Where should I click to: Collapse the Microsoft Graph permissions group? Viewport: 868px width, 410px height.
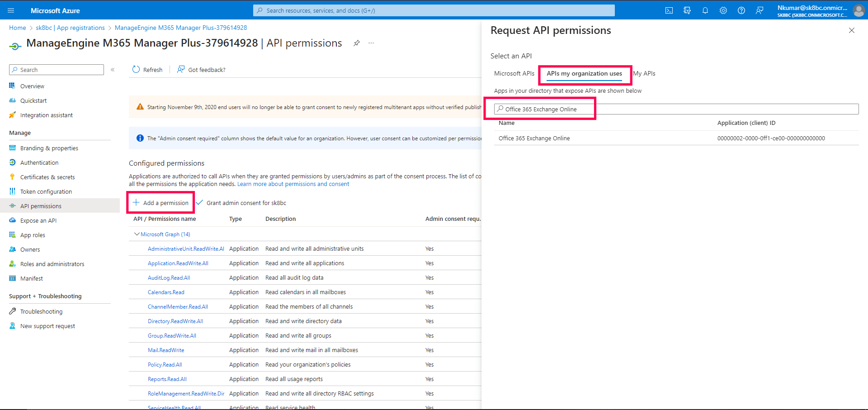137,234
